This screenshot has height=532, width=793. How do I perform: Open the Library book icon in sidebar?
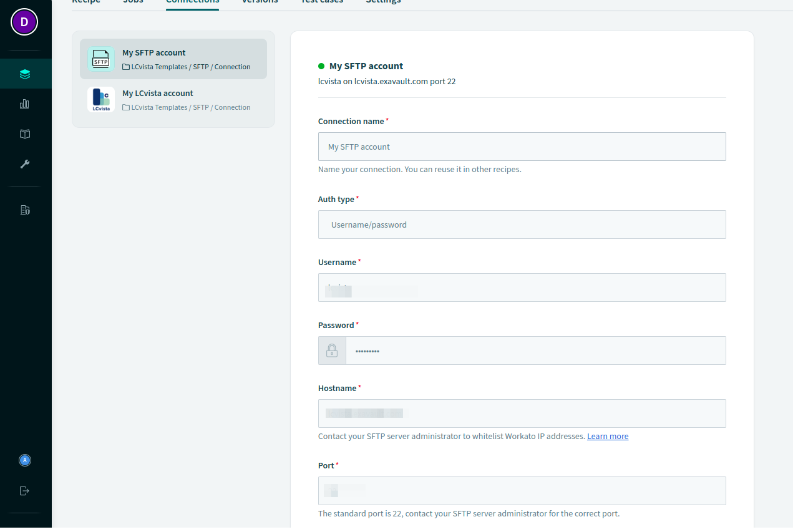(25, 133)
